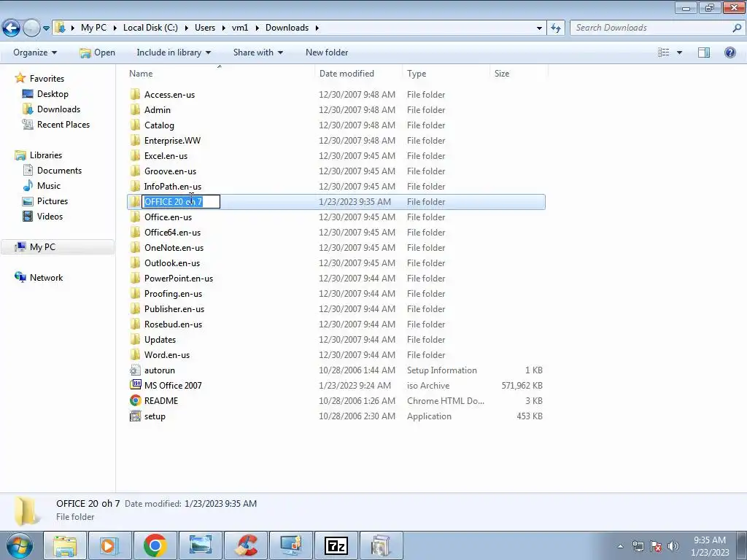Open the Windows Start button
The width and height of the screenshot is (747, 560).
tap(19, 545)
